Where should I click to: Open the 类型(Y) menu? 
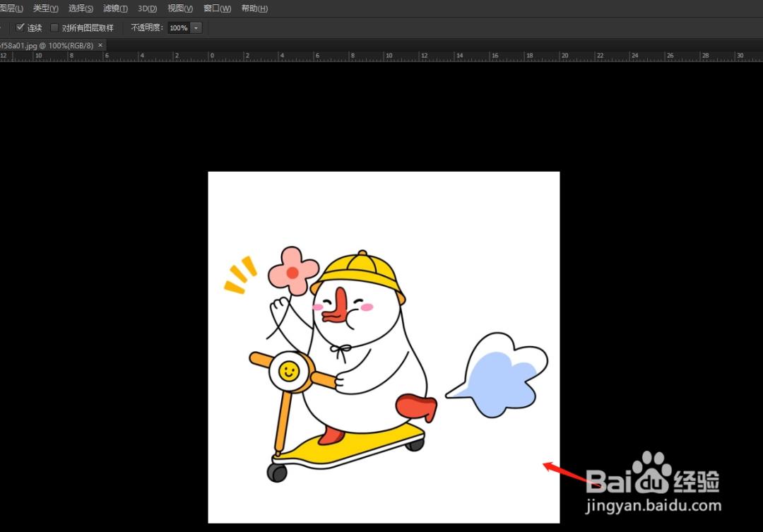pos(45,8)
